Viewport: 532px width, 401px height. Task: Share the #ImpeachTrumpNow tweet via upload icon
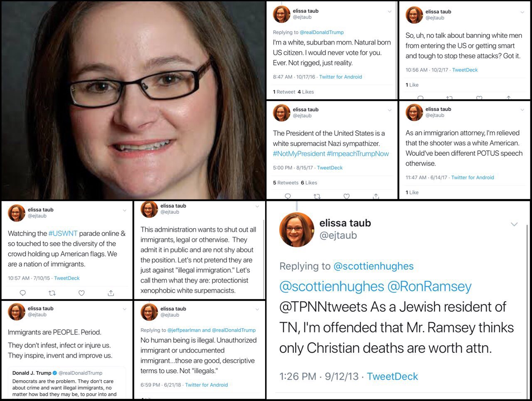376,196
